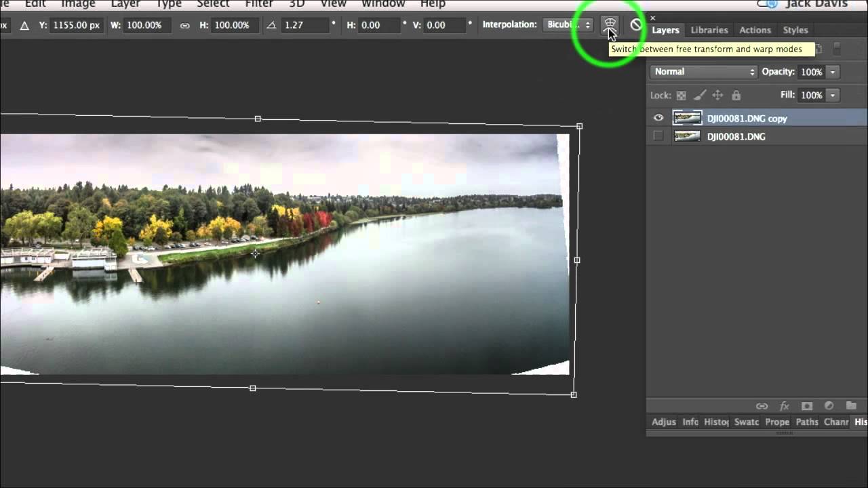
Task: Cancel the transform with the circle-slash icon
Action: click(635, 25)
